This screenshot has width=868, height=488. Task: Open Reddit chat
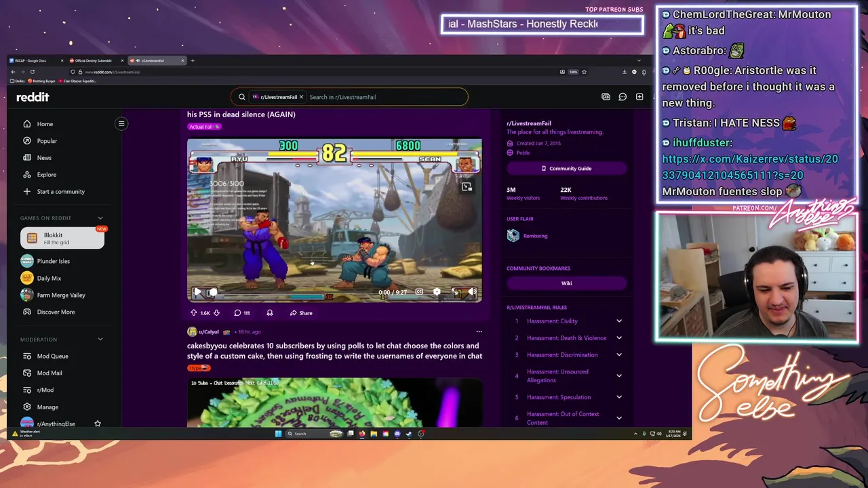[623, 97]
